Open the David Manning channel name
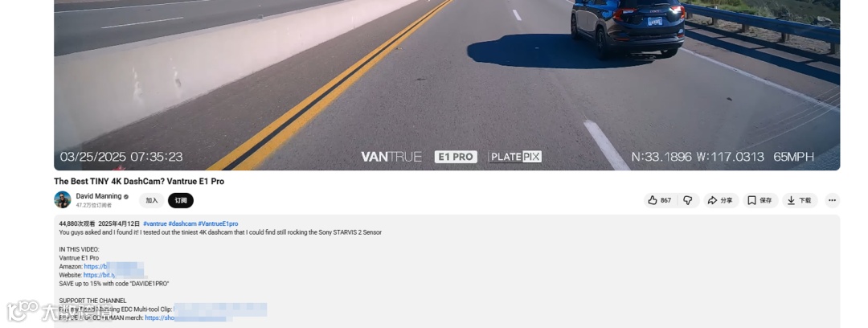The image size is (868, 328). pyautogui.click(x=99, y=196)
